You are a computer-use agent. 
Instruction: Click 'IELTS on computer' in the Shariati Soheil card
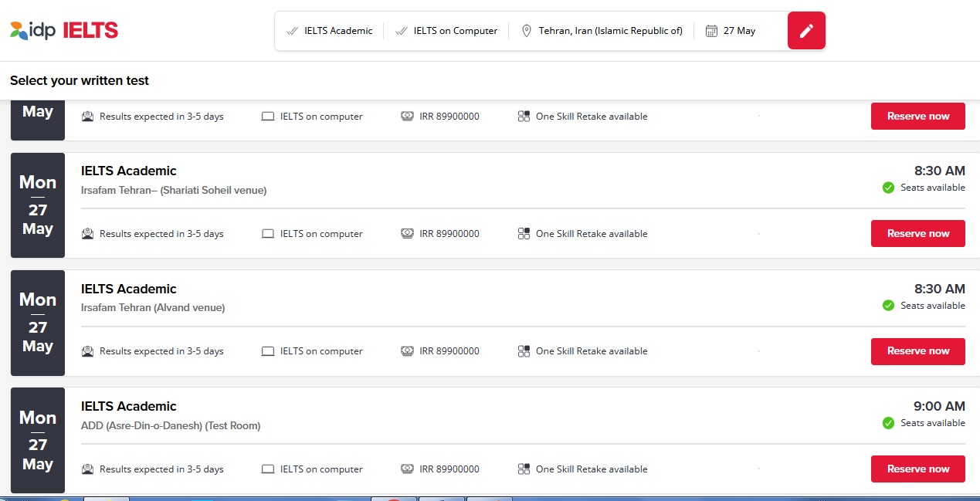[321, 234]
